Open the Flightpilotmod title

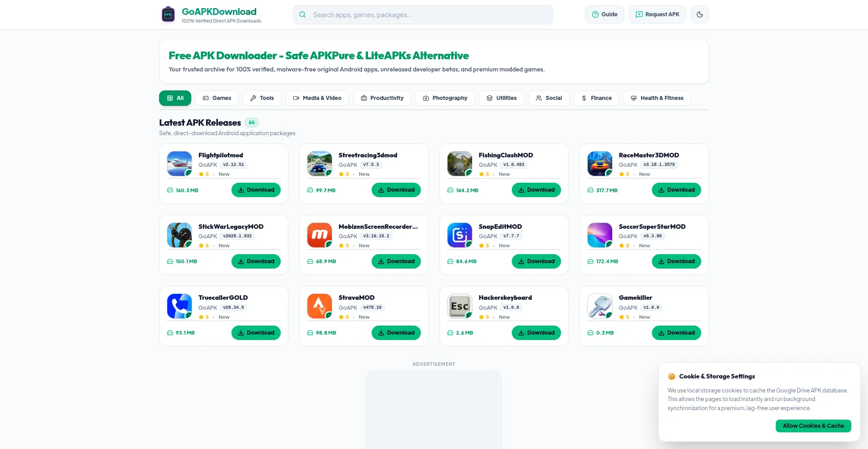221,155
